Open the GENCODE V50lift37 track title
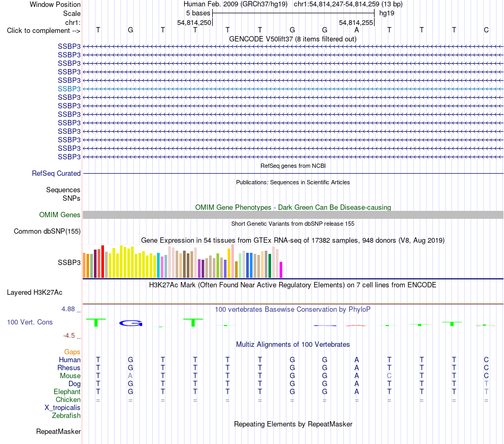The image size is (504, 444). click(x=292, y=39)
